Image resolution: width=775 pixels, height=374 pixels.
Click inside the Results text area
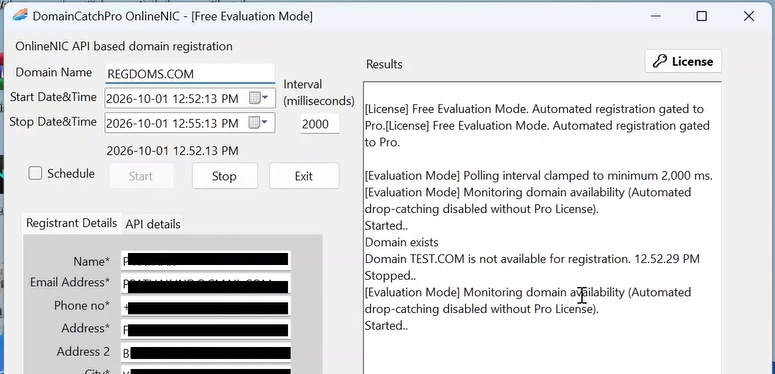tap(542, 228)
